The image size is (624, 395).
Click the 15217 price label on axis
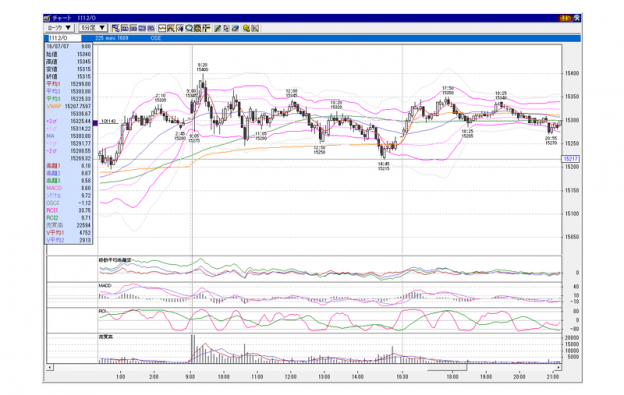570,159
